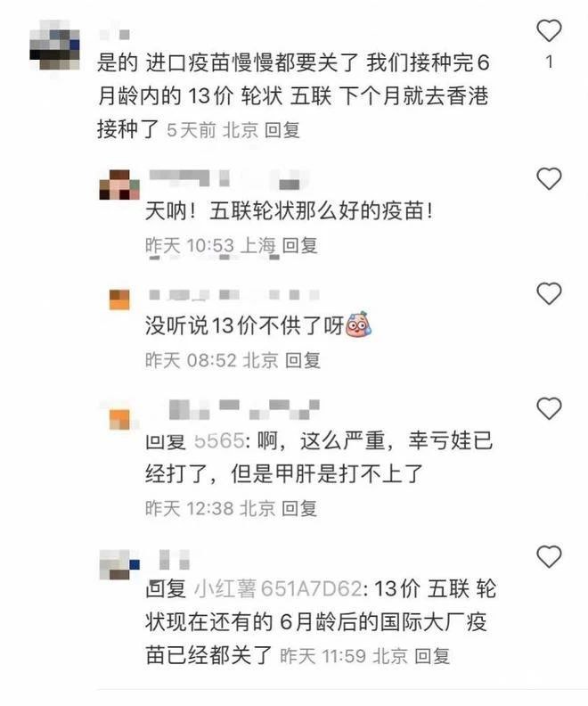The image size is (588, 706).
Task: Open profile avatar of top commenter
Action: 54,45
